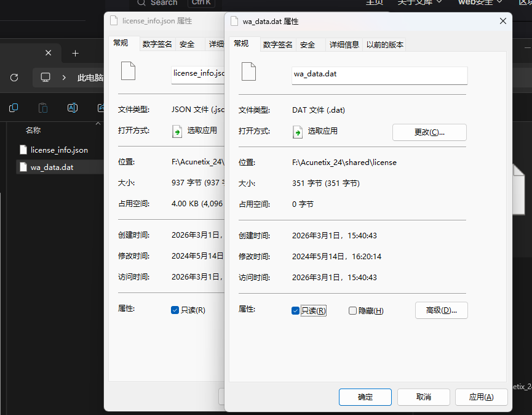Screen dimensions: 532x415
Task: Click the wa_data.dat filename input field
Action: [379, 75]
